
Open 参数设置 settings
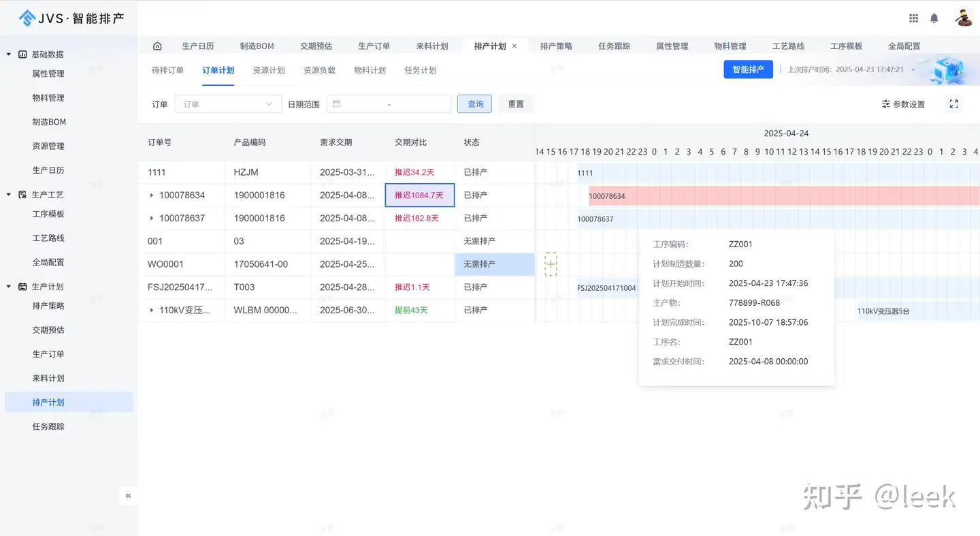[903, 104]
